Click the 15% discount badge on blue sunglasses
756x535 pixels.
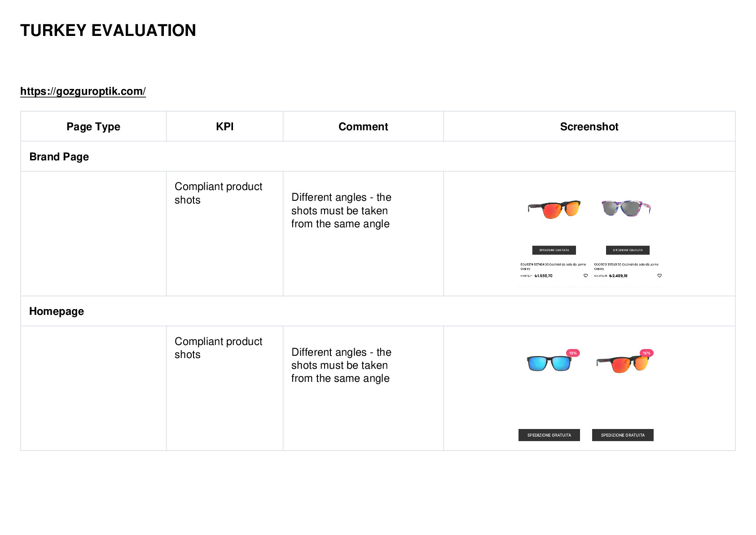(x=573, y=353)
